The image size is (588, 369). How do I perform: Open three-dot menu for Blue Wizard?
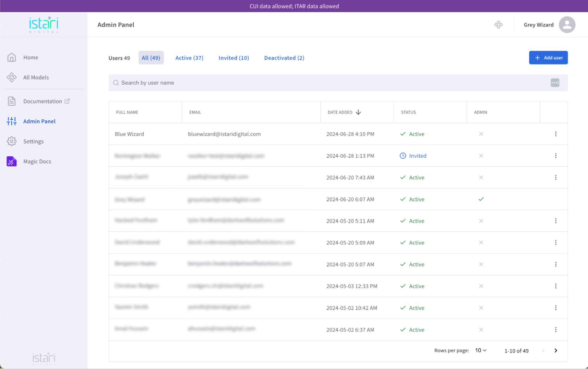(556, 134)
